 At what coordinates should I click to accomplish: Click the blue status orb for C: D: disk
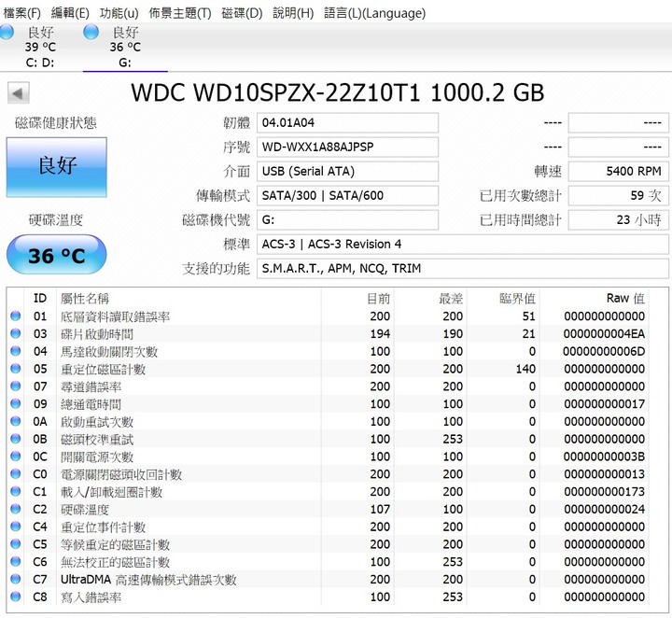pyautogui.click(x=7, y=32)
